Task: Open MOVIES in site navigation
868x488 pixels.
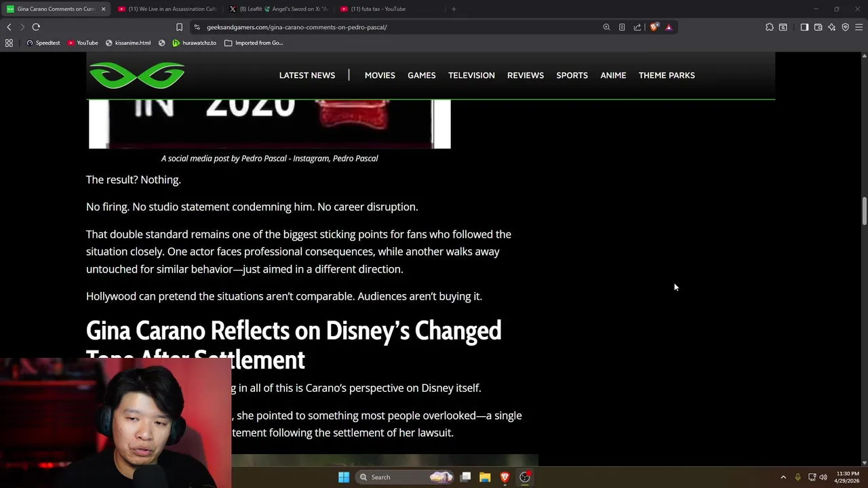Action: (380, 75)
